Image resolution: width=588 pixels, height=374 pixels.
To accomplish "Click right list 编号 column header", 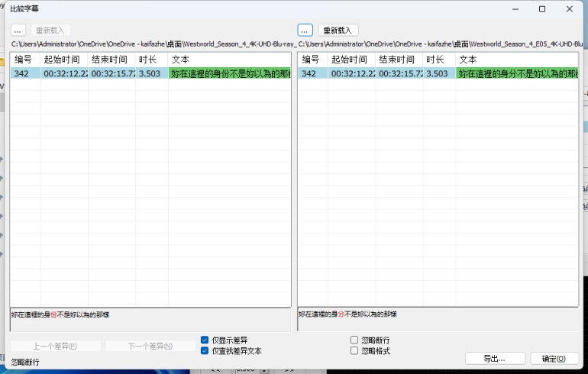I will click(313, 60).
